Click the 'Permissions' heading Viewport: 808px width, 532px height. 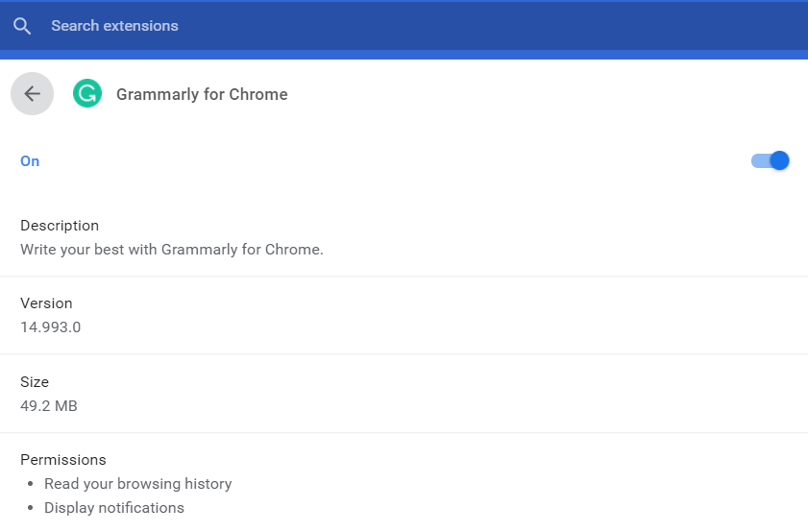coord(63,460)
